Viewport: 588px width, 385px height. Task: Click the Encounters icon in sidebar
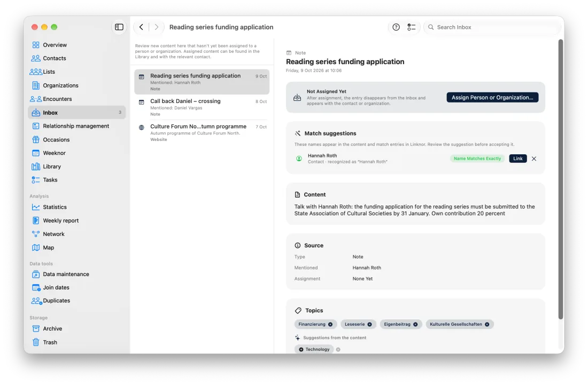[36, 99]
